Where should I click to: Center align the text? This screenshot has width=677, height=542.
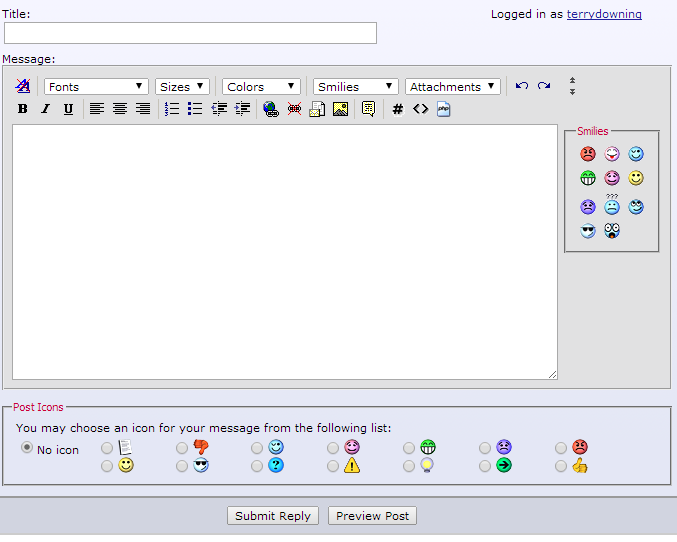pos(120,109)
